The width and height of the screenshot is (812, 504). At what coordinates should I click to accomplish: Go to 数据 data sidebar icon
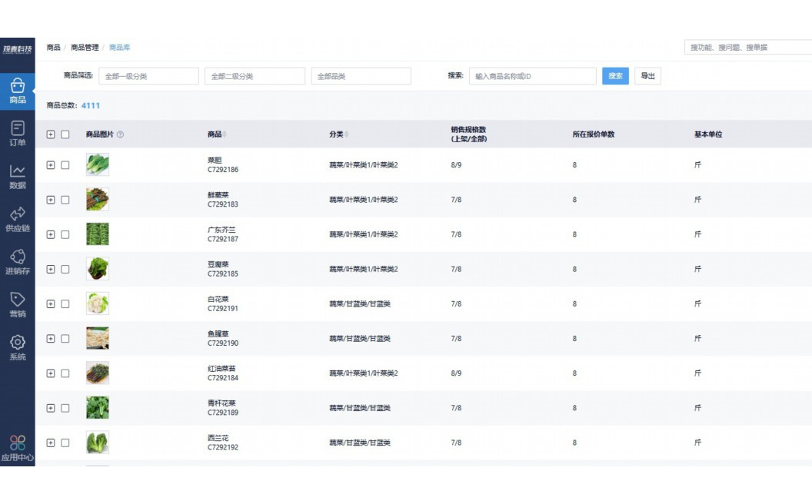17,177
